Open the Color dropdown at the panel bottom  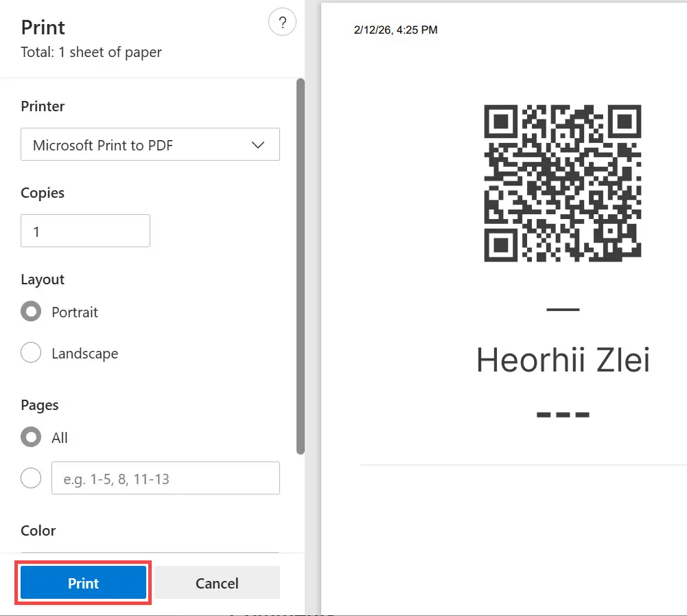pyautogui.click(x=150, y=550)
